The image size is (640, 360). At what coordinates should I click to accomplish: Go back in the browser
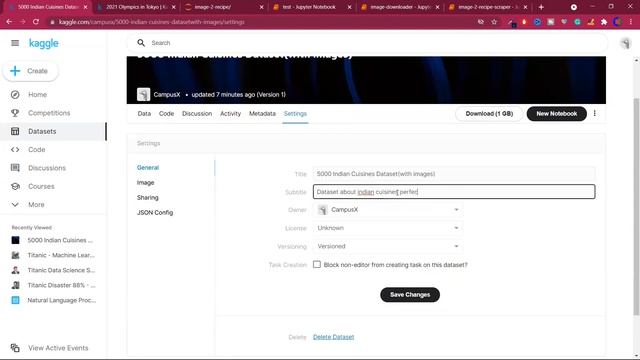[9, 22]
